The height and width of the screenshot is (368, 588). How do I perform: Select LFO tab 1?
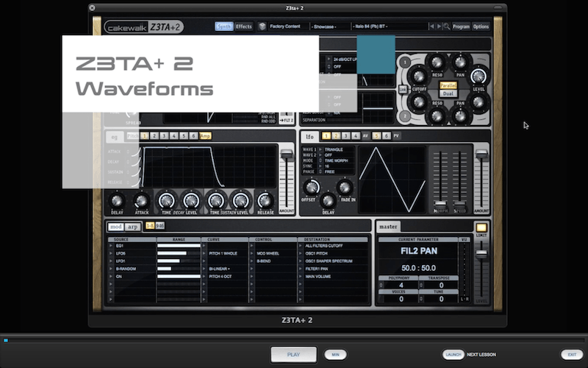(326, 135)
